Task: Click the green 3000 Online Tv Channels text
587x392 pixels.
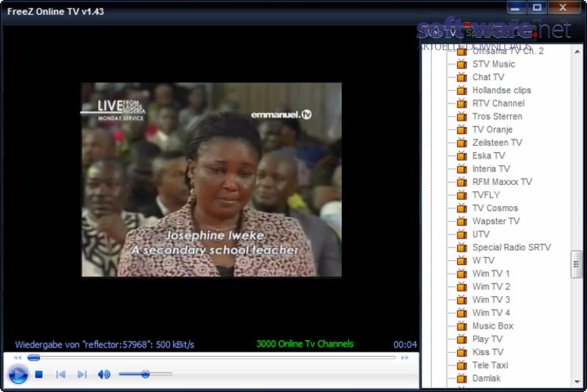Action: [x=305, y=343]
